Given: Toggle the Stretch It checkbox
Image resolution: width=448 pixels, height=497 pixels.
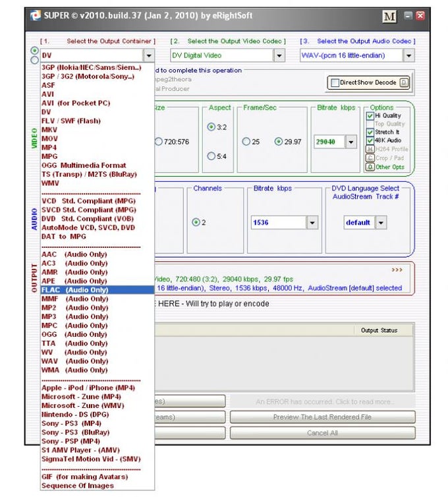Looking at the screenshot, I should click(370, 132).
